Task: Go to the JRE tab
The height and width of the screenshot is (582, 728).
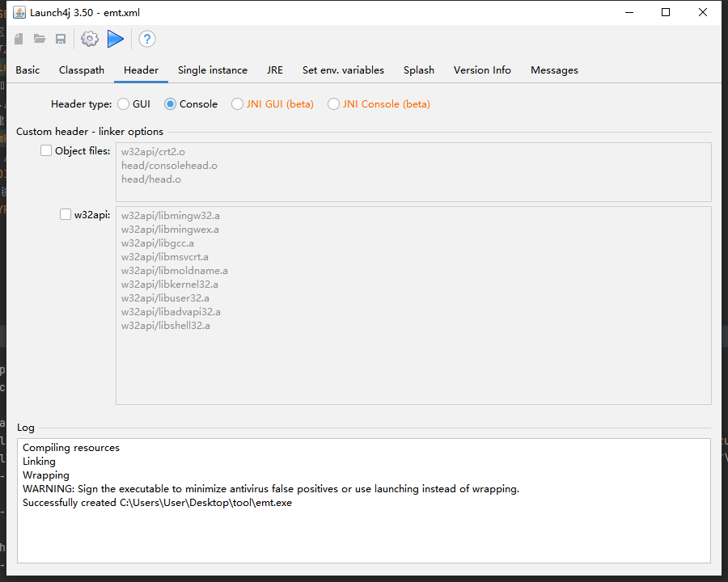Action: pos(275,70)
